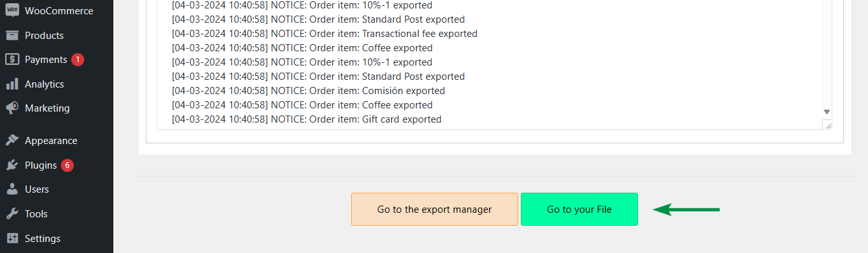The image size is (868, 253).
Task: Click the Products archive box icon
Action: [x=12, y=35]
